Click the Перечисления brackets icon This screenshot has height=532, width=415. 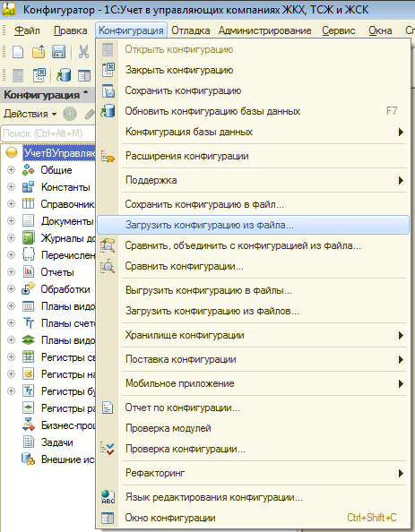[28, 254]
